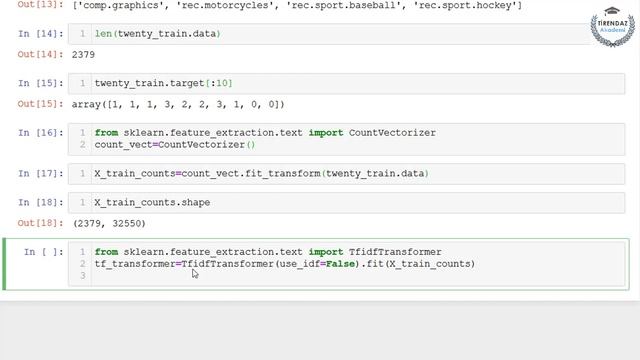This screenshot has width=640, height=360.
Task: Focus the CountVectorizer import cell
Action: pyautogui.click(x=346, y=139)
